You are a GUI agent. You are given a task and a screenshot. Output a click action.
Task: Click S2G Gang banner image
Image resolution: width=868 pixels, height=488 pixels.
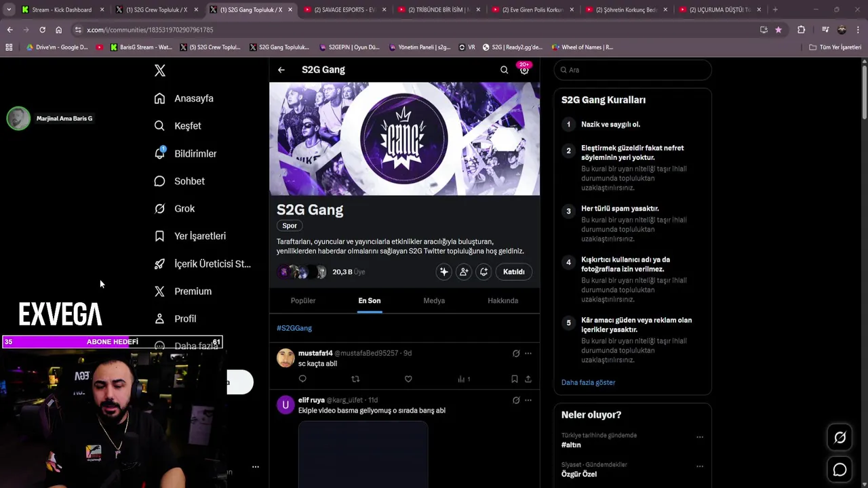[404, 139]
